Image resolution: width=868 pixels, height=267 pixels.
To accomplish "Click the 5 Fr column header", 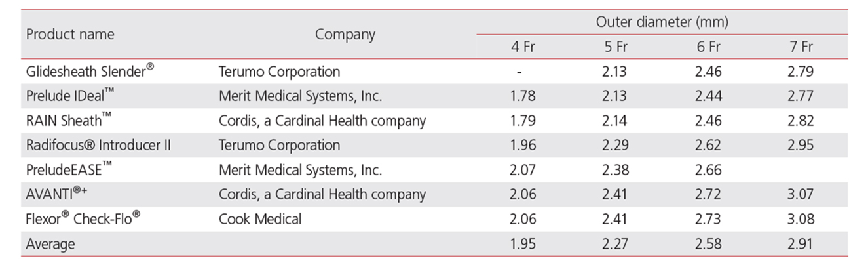I will tap(616, 47).
